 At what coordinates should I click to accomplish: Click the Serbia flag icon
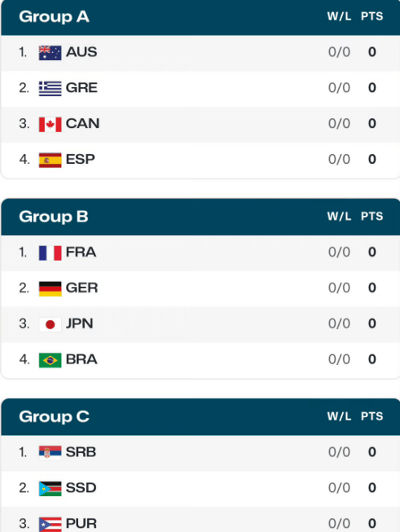51,453
